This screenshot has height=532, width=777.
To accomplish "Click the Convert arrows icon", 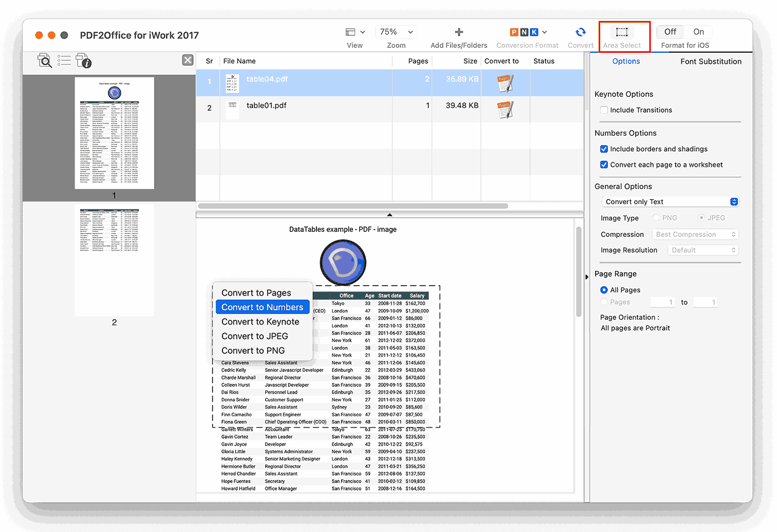I will pos(581,32).
